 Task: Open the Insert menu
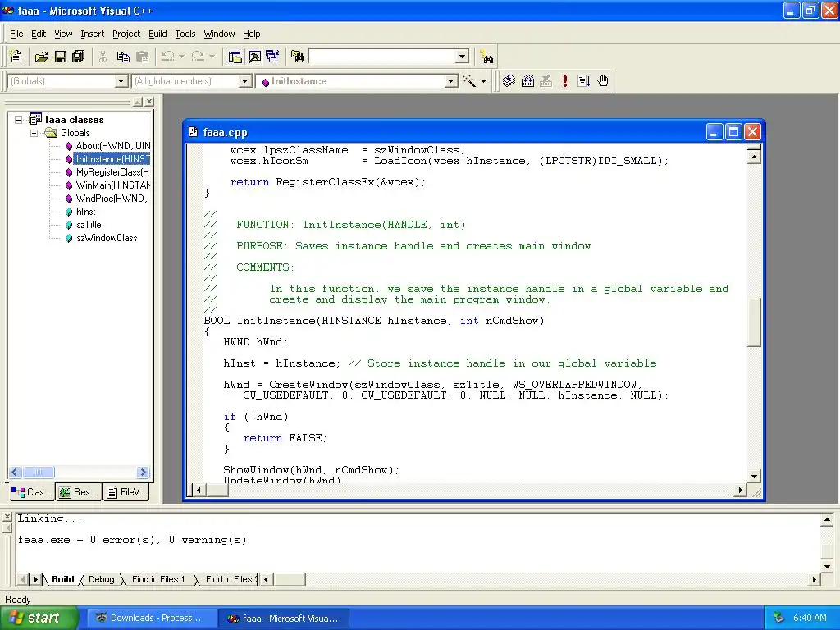click(x=92, y=34)
